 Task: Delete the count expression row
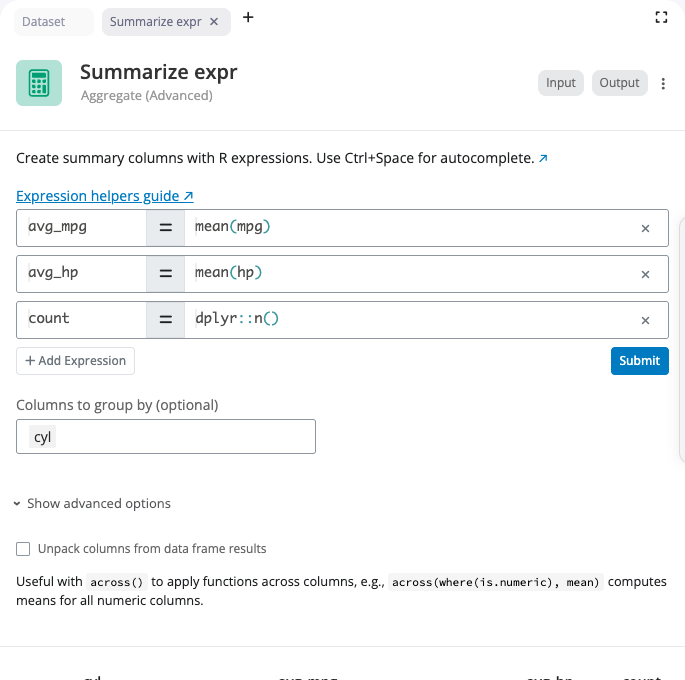(x=645, y=320)
